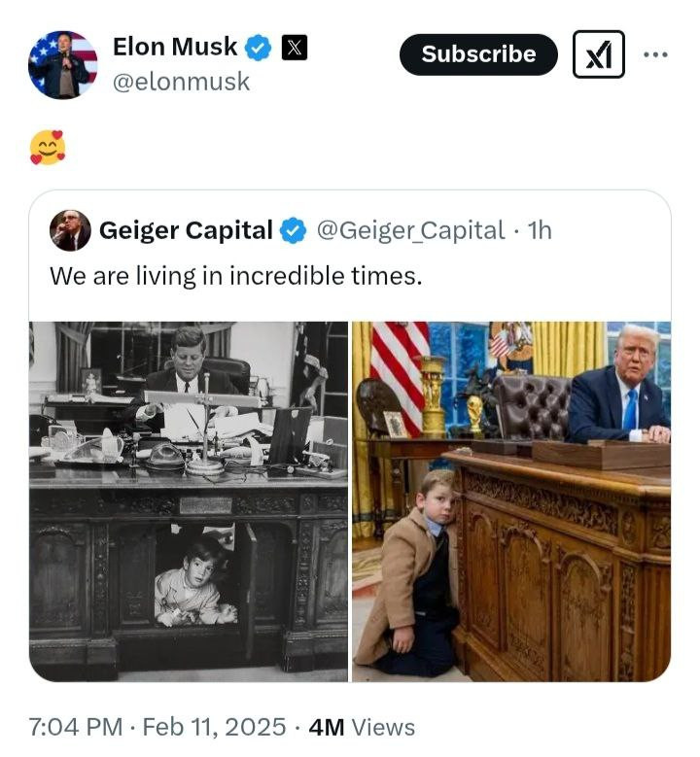Click the @elonmusk handle
700x757 pixels.
tap(181, 83)
